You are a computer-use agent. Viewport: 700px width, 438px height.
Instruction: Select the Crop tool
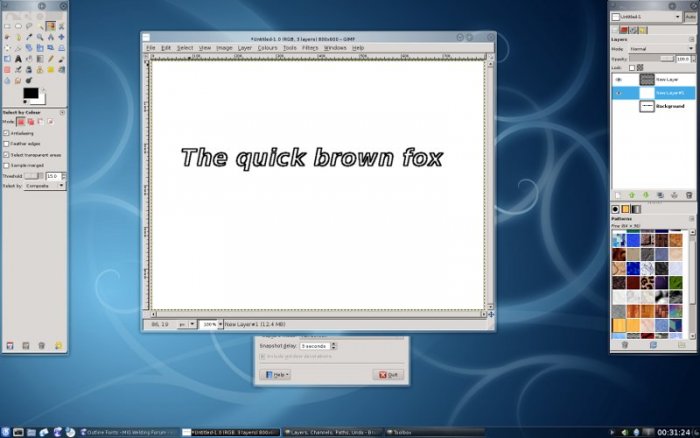(18, 48)
